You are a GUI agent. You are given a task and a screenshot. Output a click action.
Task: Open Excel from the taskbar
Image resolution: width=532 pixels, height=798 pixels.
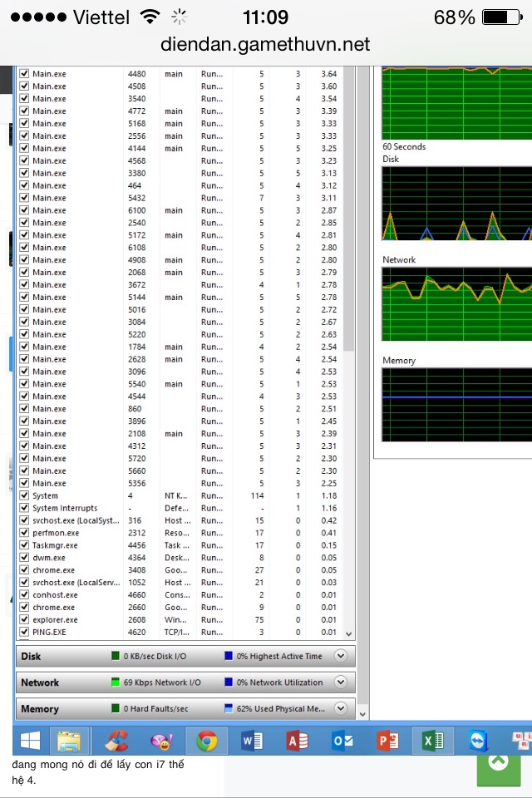432,740
